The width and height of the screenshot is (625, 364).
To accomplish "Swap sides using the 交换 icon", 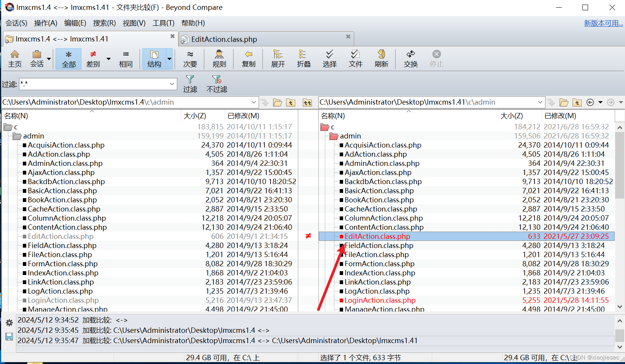I will pos(410,59).
